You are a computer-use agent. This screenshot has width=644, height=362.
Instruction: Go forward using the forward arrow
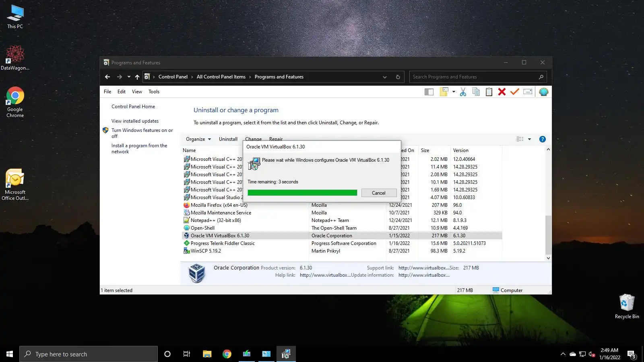tap(120, 77)
